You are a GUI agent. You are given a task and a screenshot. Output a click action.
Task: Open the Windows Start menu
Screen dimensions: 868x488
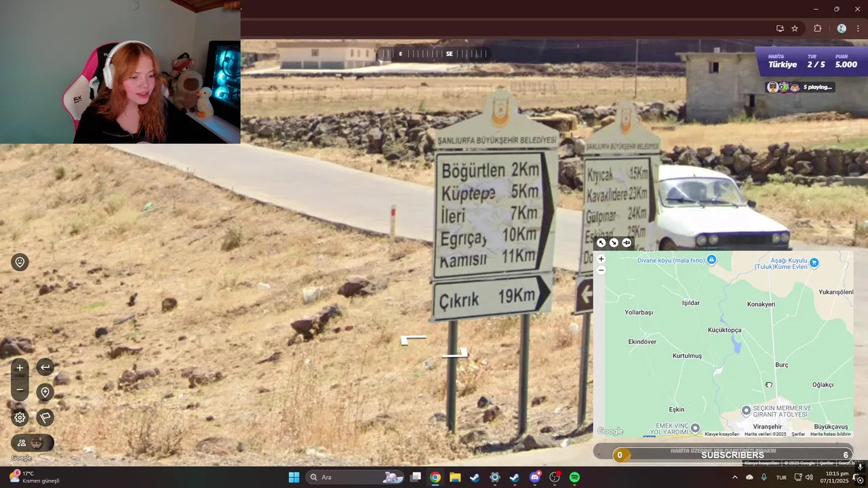point(294,477)
